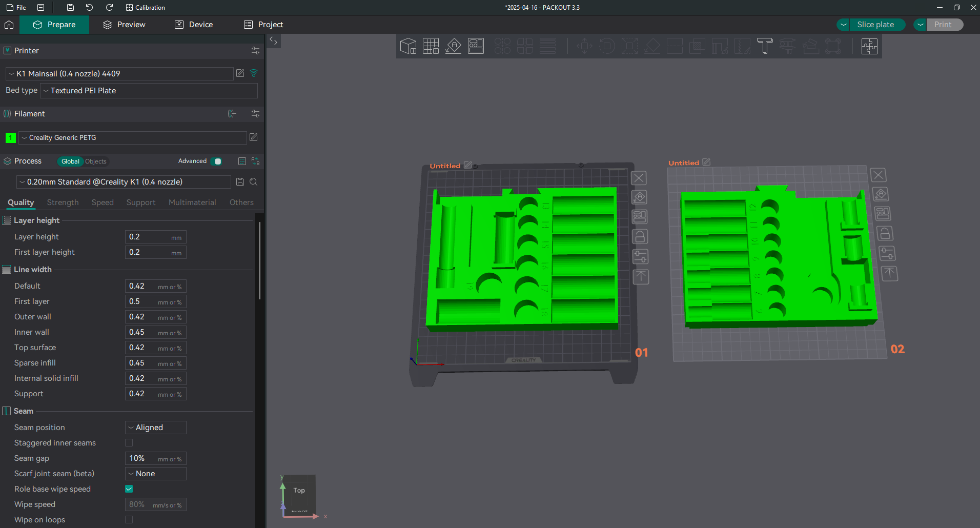Select Global process scope
The height and width of the screenshot is (528, 980).
(70, 161)
